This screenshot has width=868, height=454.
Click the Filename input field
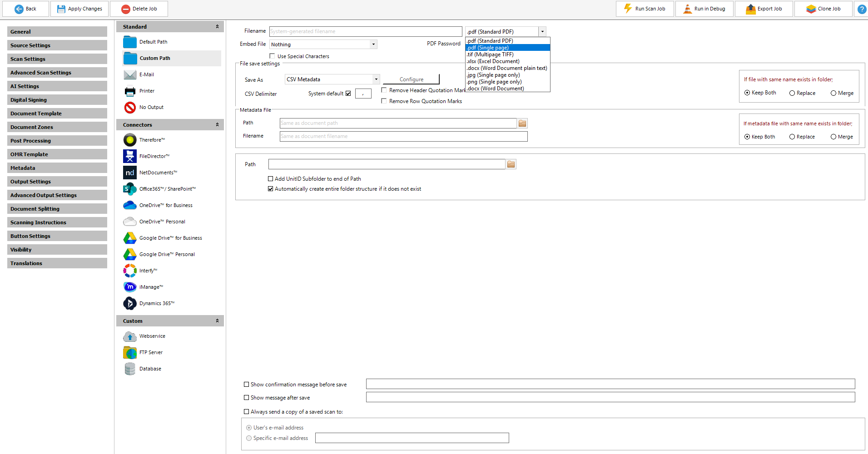366,31
